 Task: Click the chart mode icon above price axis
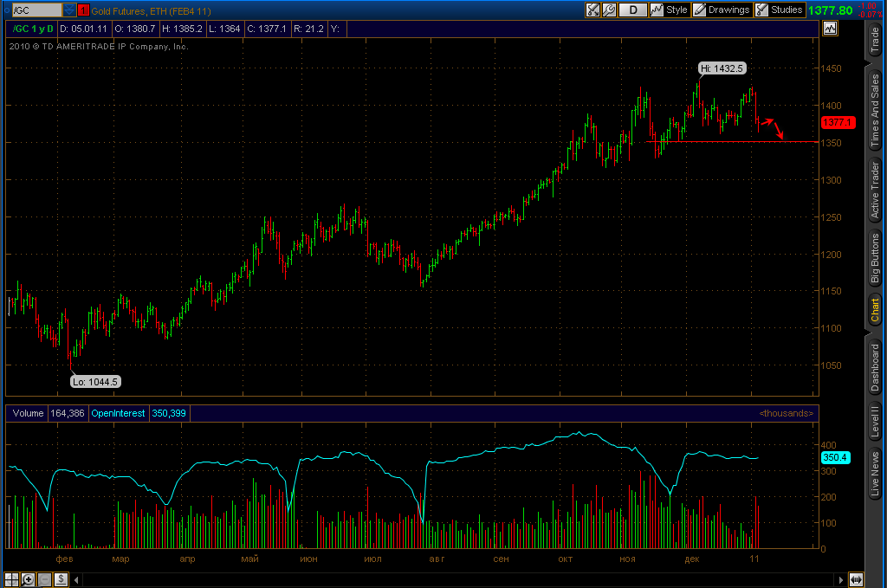tap(830, 29)
